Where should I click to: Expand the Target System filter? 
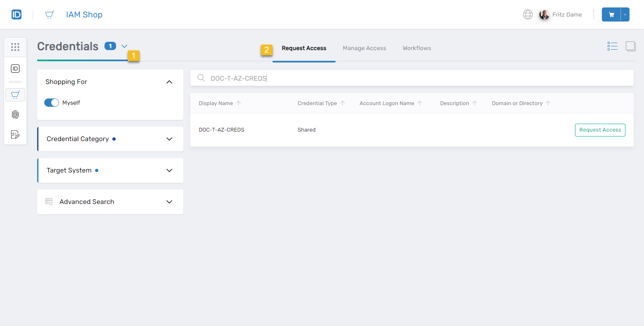[169, 170]
